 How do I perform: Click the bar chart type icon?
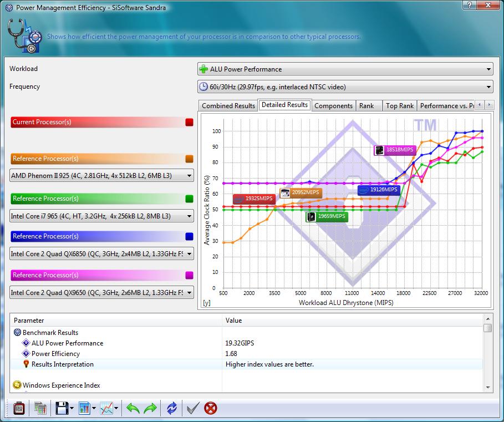(85, 409)
